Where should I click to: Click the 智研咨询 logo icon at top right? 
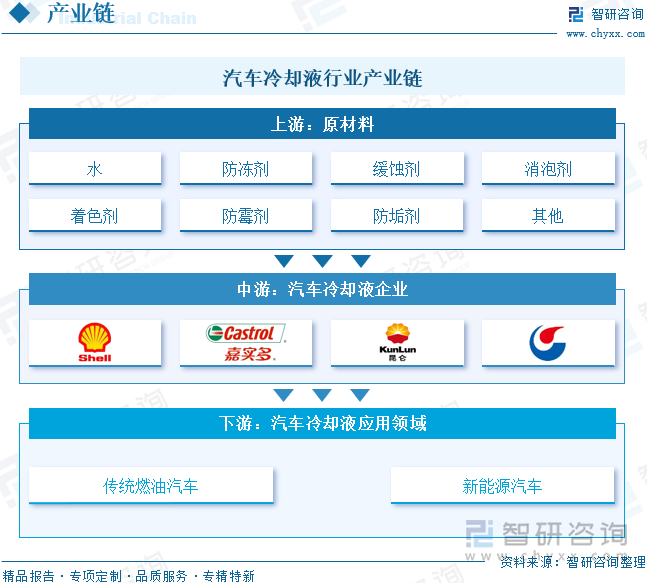click(x=576, y=14)
